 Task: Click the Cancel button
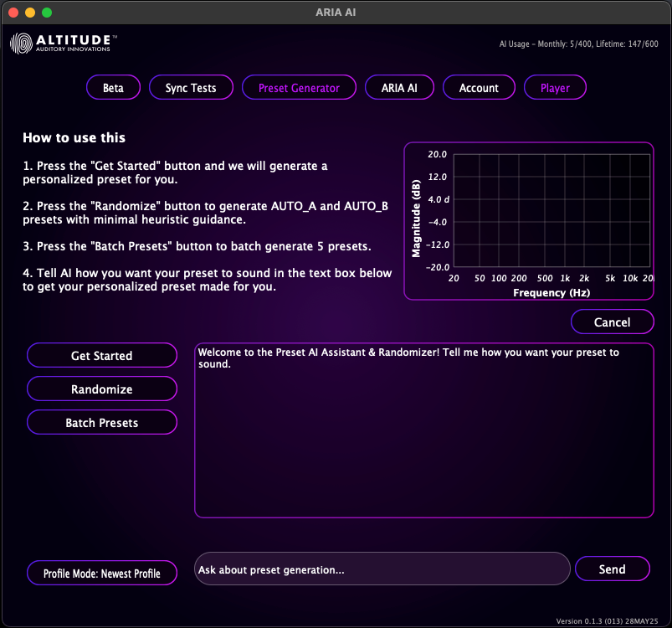coord(612,322)
